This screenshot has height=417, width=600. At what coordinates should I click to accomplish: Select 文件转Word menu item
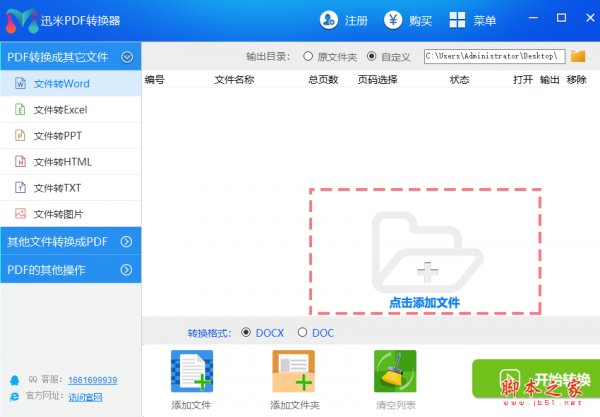tap(70, 83)
